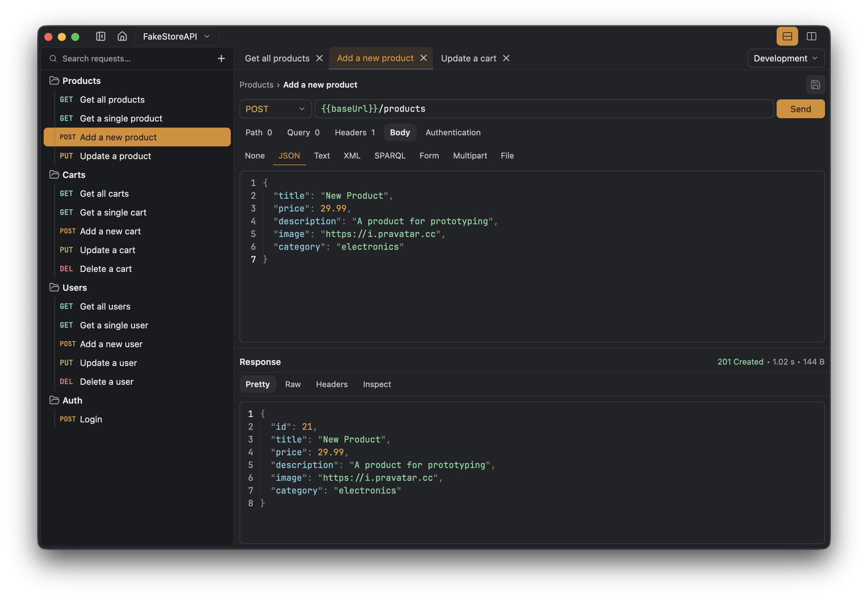Click the plus icon to add request
The width and height of the screenshot is (868, 599).
[221, 58]
